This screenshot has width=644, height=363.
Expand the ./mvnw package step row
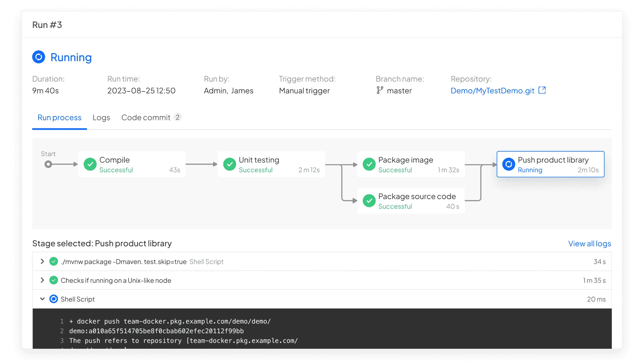[42, 262]
